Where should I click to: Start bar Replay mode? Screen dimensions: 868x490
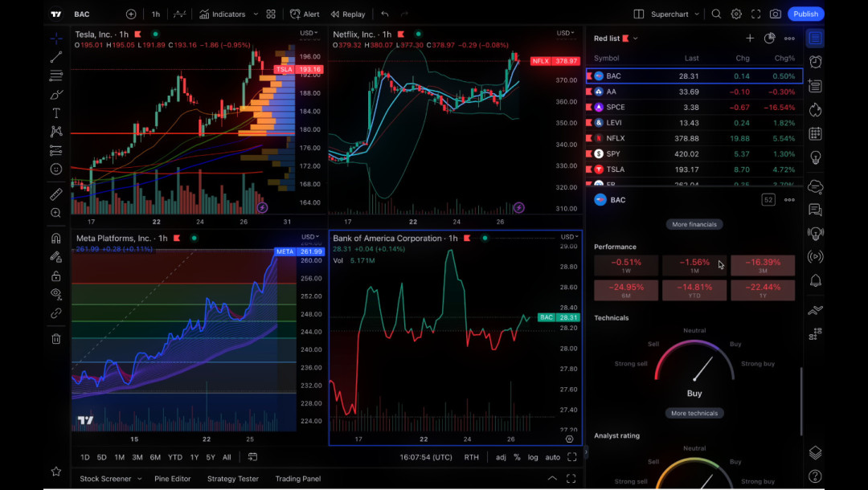(x=348, y=14)
